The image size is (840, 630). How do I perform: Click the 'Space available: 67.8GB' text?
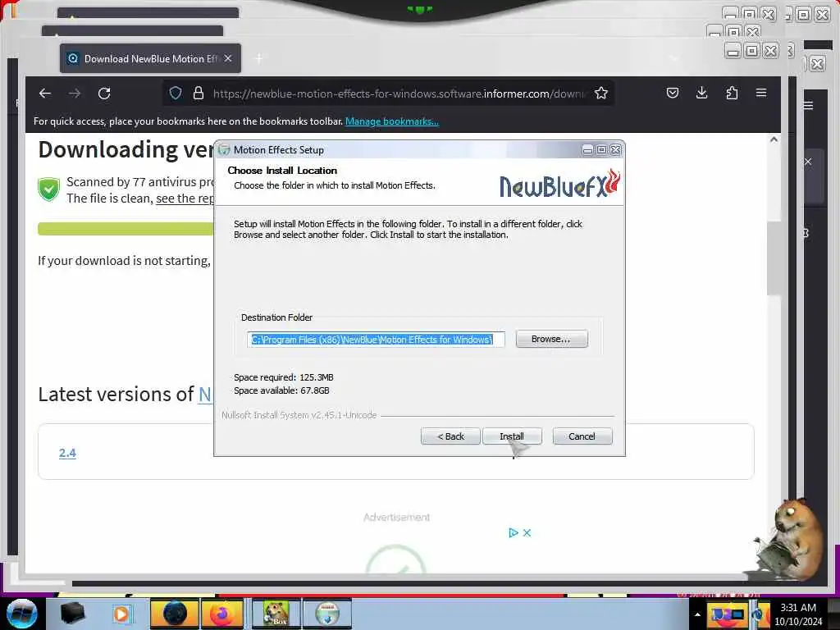tap(281, 390)
